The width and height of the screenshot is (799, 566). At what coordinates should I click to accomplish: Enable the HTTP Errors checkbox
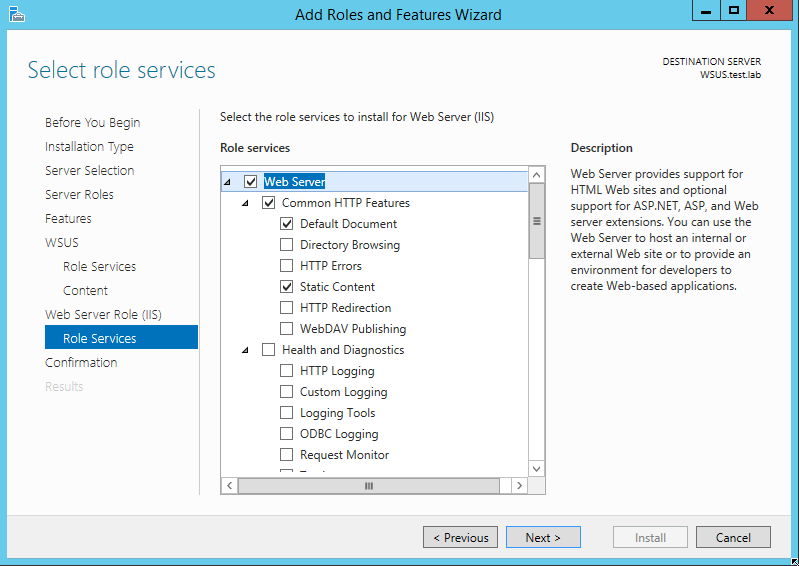tap(286, 265)
